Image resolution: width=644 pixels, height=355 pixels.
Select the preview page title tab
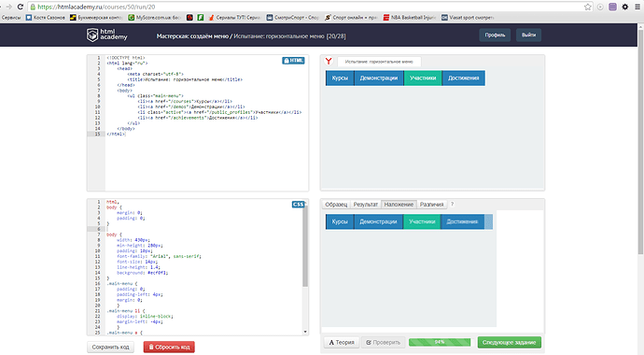[x=379, y=62]
